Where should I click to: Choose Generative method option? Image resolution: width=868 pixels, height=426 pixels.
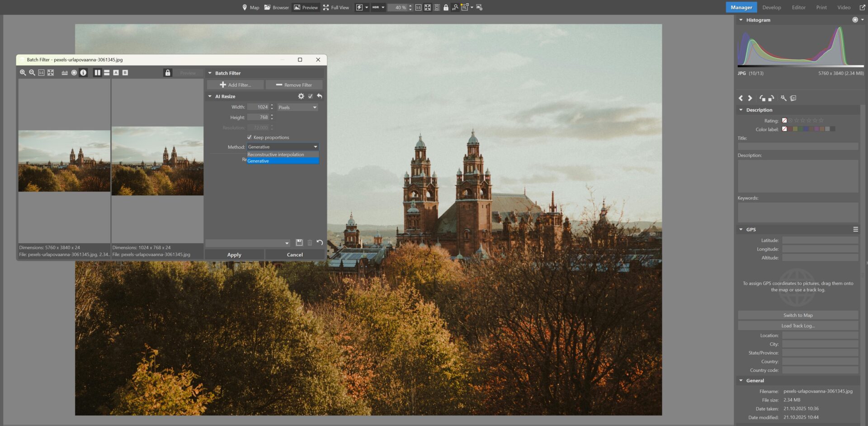point(283,161)
